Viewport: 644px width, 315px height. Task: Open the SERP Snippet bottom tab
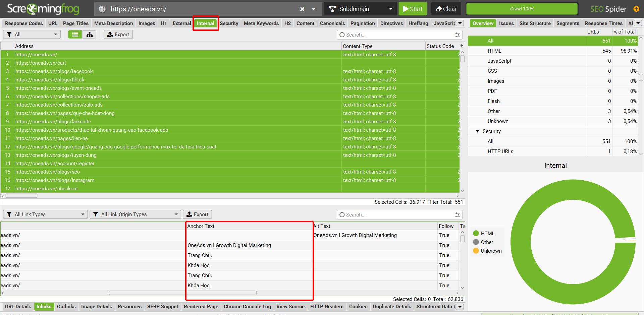[163, 307]
